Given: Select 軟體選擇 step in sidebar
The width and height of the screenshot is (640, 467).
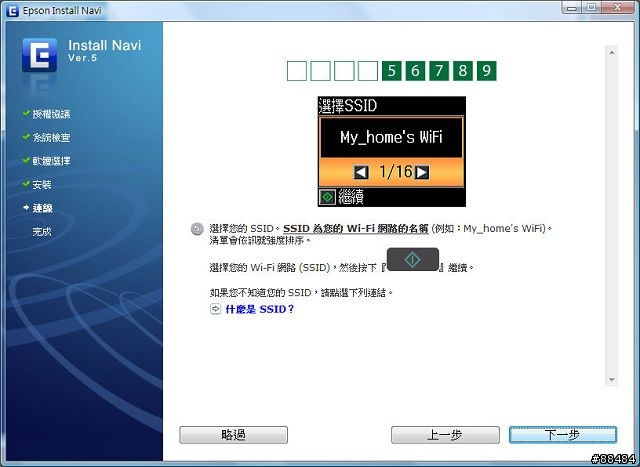Looking at the screenshot, I should pos(51,161).
